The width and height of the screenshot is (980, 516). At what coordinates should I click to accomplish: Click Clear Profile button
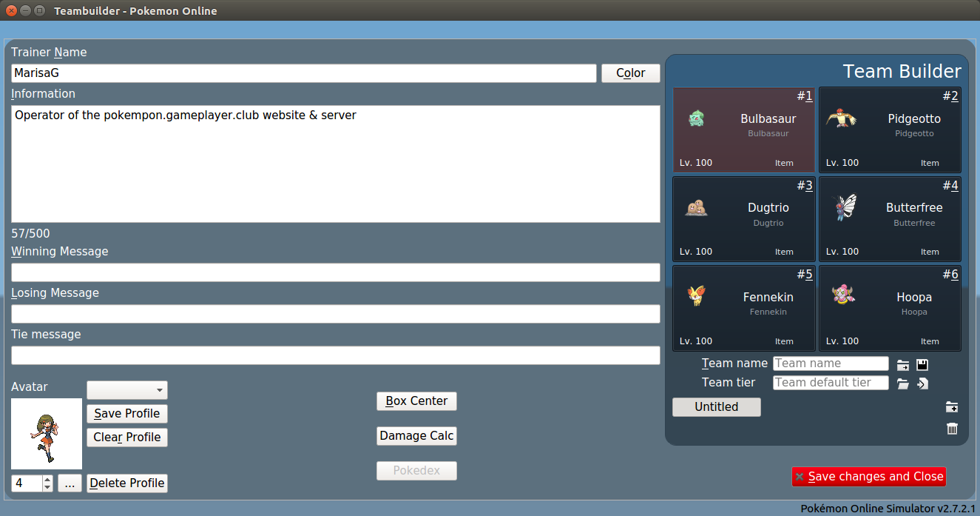pyautogui.click(x=127, y=438)
